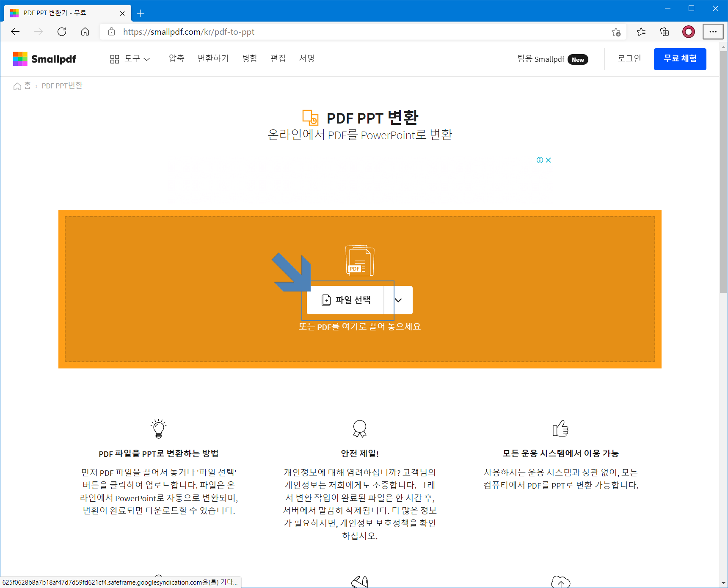Screen dimensions: 728x588
Task: Click the thumbs-up icon
Action: [x=560, y=428]
